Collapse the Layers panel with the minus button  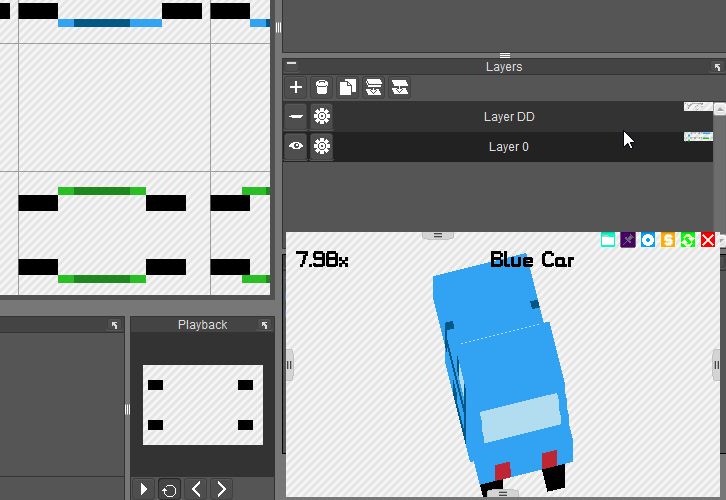coord(291,64)
